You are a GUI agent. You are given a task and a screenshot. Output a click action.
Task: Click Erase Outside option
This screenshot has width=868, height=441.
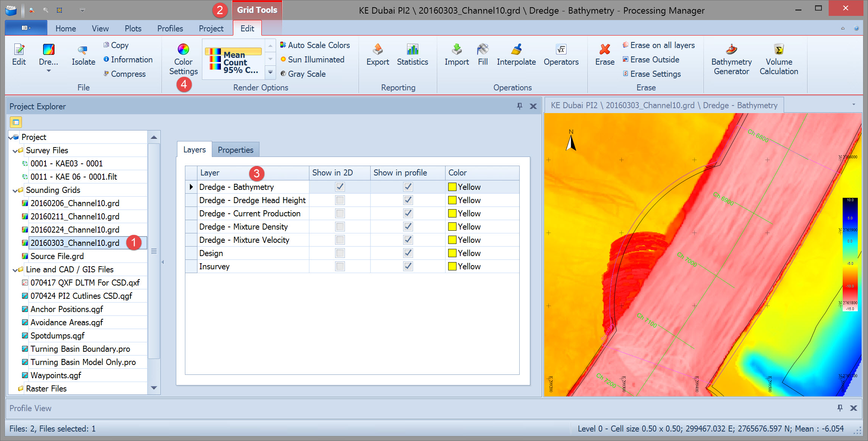point(654,59)
